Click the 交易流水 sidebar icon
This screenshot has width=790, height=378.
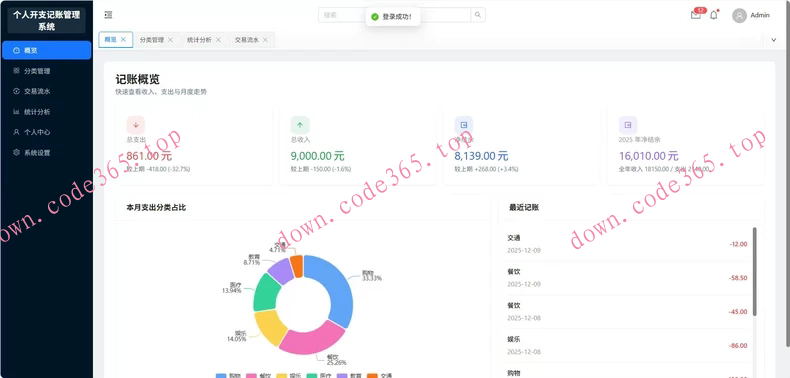pos(17,91)
